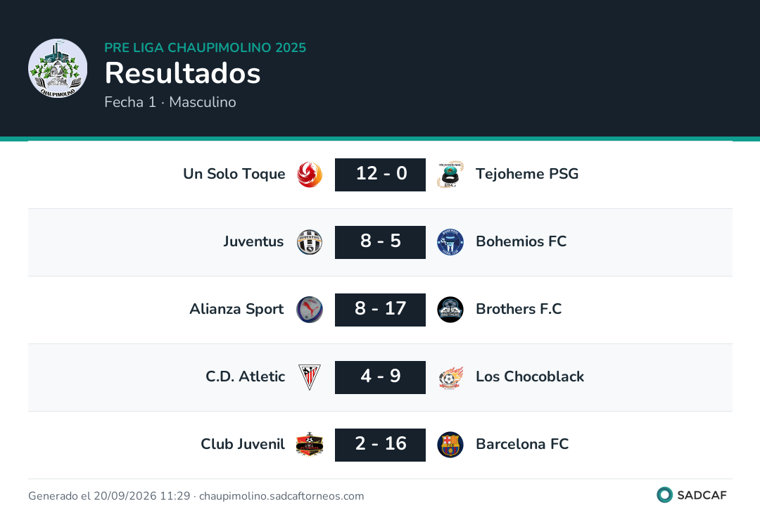Select the 8 - 17 score box
This screenshot has height=532, width=760.
[381, 310]
